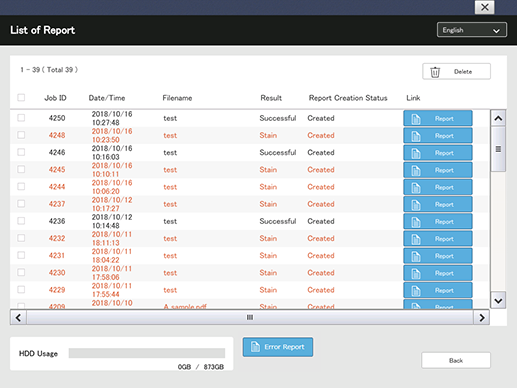Click the Back button
The width and height of the screenshot is (517, 388).
456,360
